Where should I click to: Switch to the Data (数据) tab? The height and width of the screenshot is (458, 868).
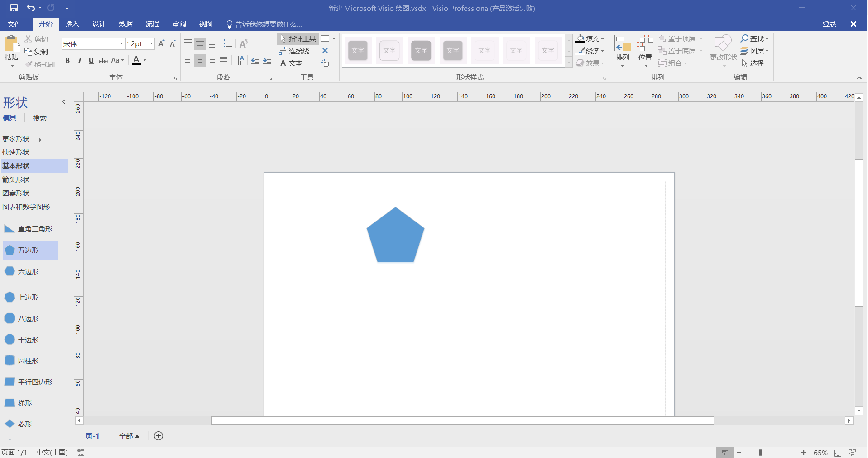125,24
